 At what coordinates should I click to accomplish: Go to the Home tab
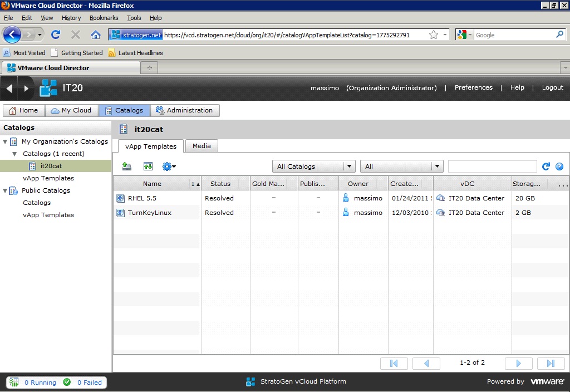point(24,110)
